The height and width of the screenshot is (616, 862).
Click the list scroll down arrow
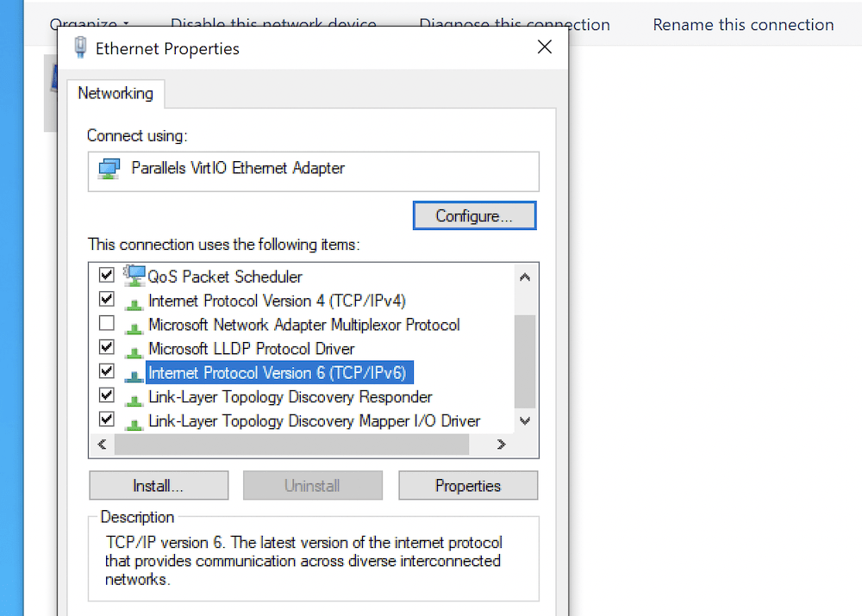tap(525, 421)
